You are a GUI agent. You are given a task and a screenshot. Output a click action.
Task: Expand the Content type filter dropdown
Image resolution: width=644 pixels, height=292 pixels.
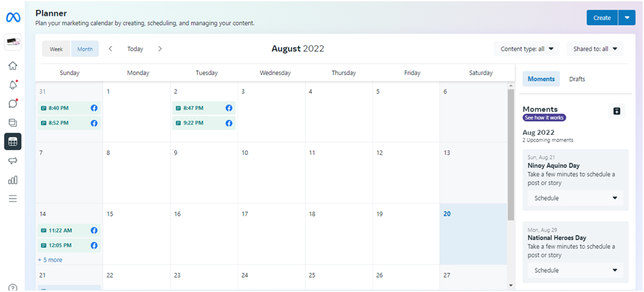[526, 49]
